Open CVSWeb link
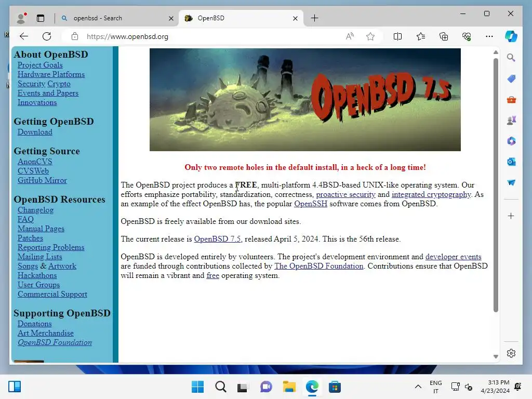 pos(33,171)
